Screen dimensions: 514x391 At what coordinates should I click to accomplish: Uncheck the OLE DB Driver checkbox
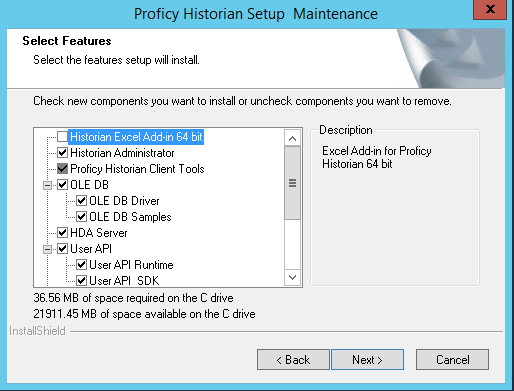(81, 201)
